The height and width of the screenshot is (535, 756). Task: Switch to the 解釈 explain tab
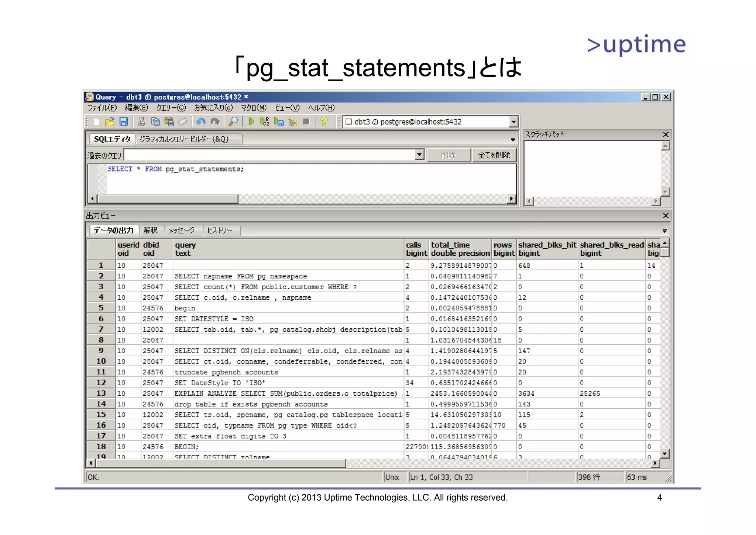(151, 231)
